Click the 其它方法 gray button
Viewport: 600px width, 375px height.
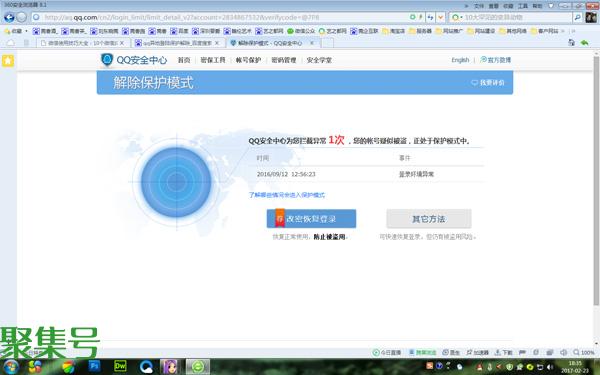[429, 218]
